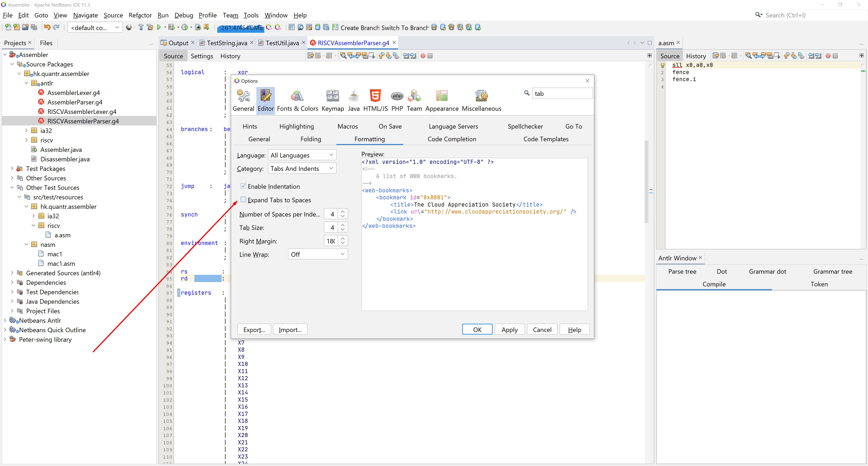Click the Tab Size input field

(331, 227)
